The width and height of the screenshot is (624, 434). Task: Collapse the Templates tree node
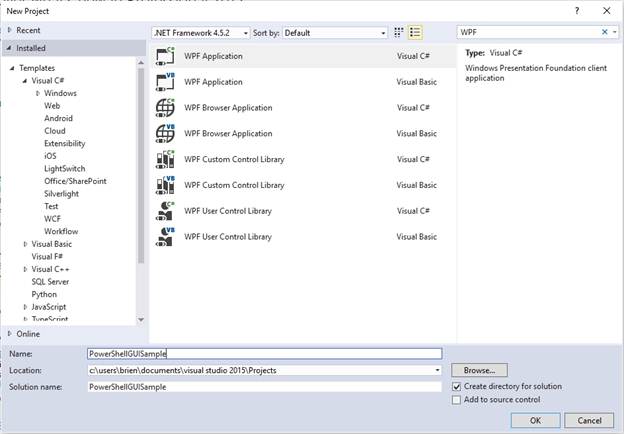click(12, 68)
